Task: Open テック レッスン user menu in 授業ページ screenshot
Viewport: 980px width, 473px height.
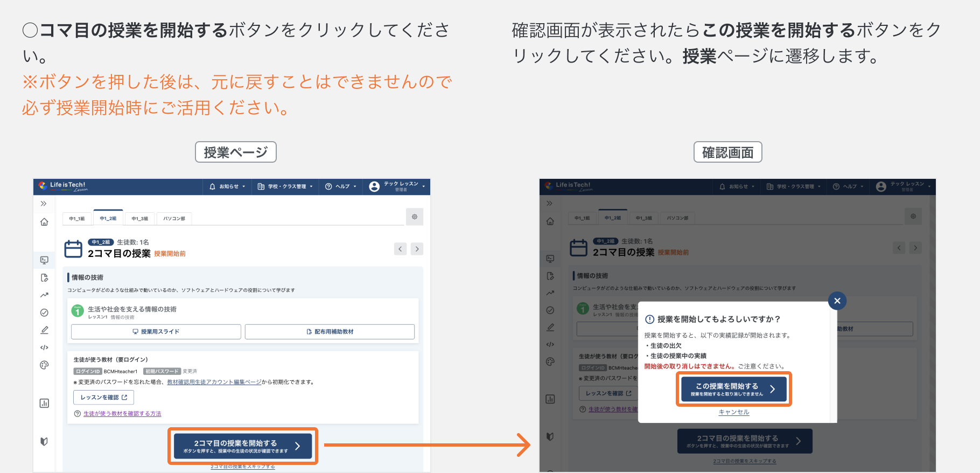Action: click(x=397, y=186)
